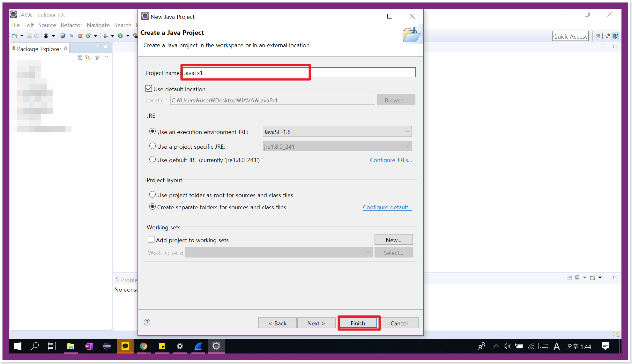Open the Console monitor icon in main toolbar

coord(63,36)
